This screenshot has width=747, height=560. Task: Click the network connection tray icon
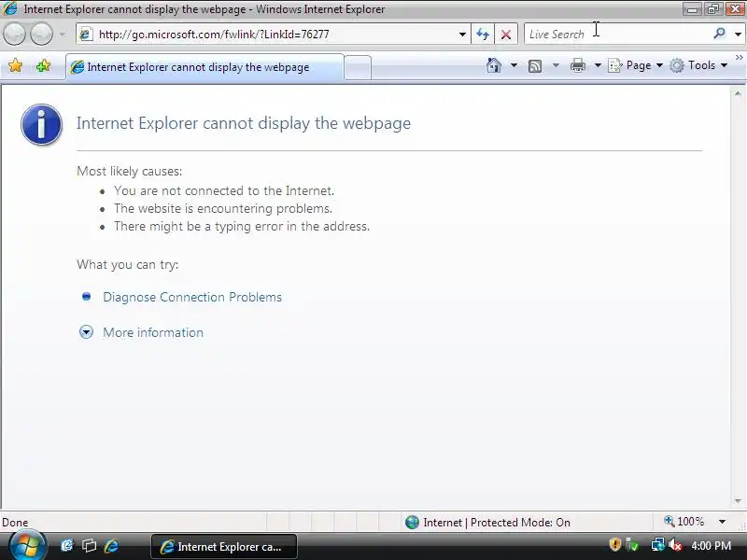(x=658, y=545)
